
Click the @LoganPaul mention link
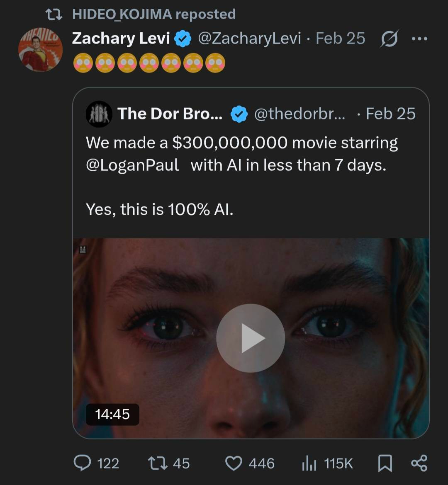[132, 165]
